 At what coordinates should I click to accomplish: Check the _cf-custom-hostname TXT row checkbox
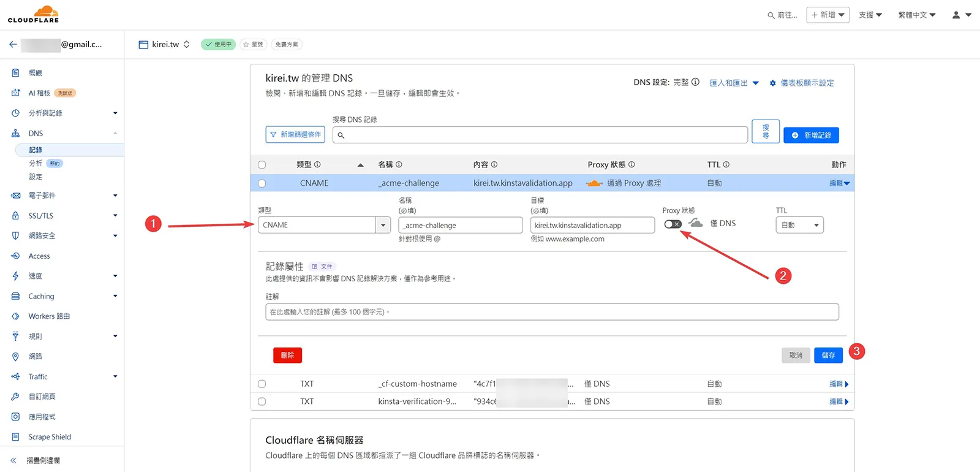[262, 384]
